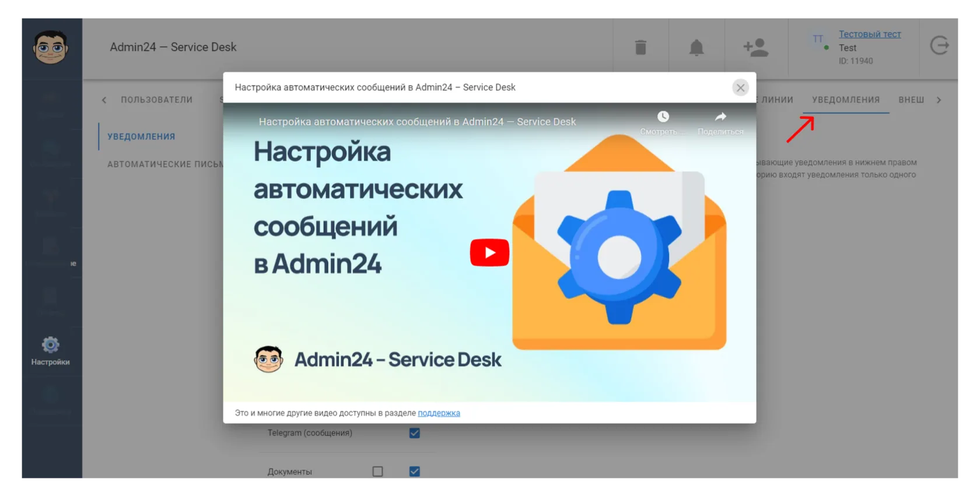Uncheck the checked Документы checkbox
The width and height of the screenshot is (980, 496).
(x=415, y=472)
